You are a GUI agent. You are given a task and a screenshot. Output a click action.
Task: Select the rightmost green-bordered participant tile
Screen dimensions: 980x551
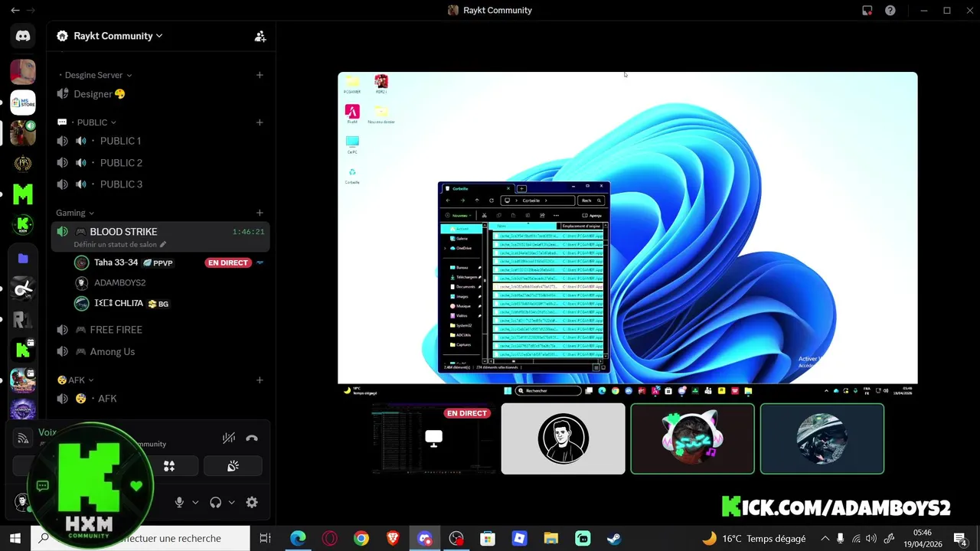point(822,439)
